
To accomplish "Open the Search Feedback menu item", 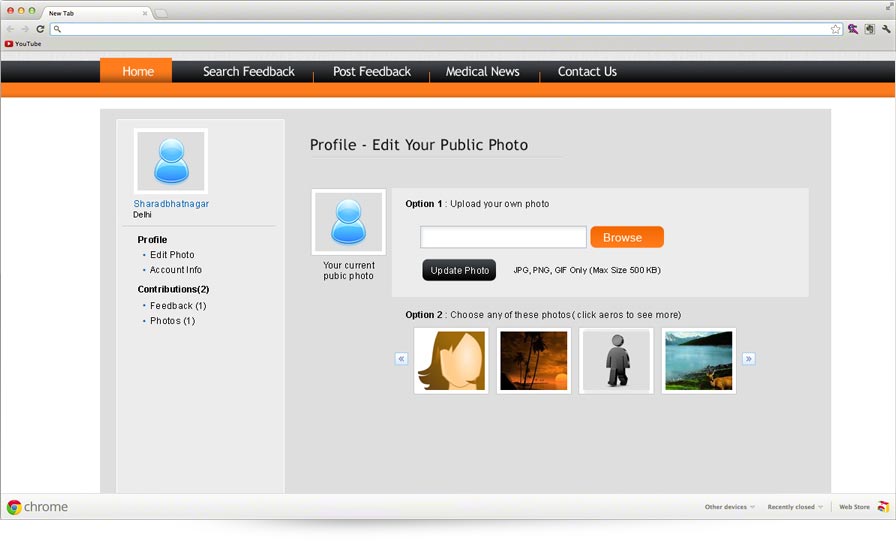I will 249,72.
